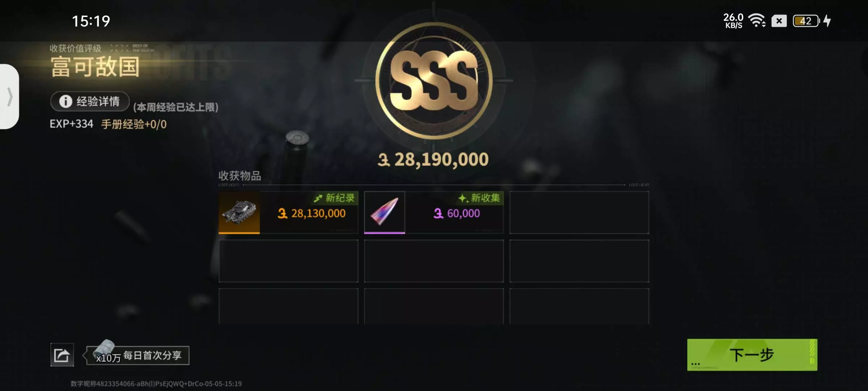Click the share export icon

62,355
